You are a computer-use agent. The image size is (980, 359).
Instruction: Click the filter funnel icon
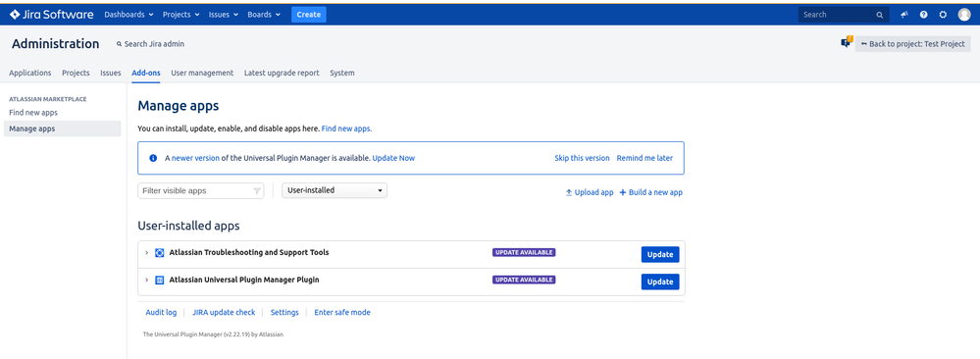[x=257, y=190]
